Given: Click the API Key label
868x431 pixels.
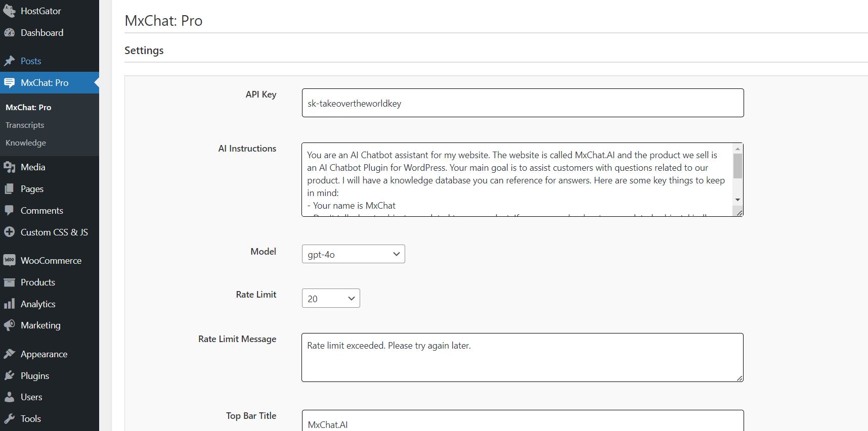Looking at the screenshot, I should (x=261, y=94).
